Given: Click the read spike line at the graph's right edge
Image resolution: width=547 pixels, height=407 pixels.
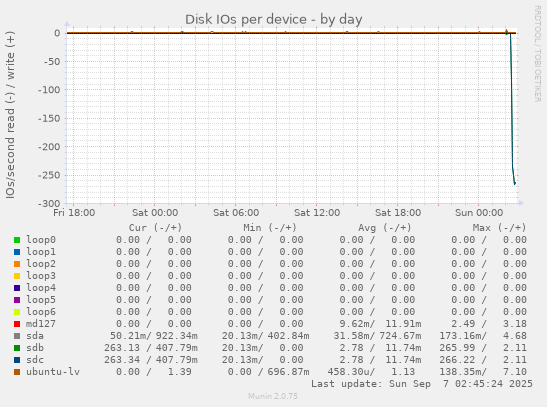Looking at the screenshot, I should tap(512, 108).
